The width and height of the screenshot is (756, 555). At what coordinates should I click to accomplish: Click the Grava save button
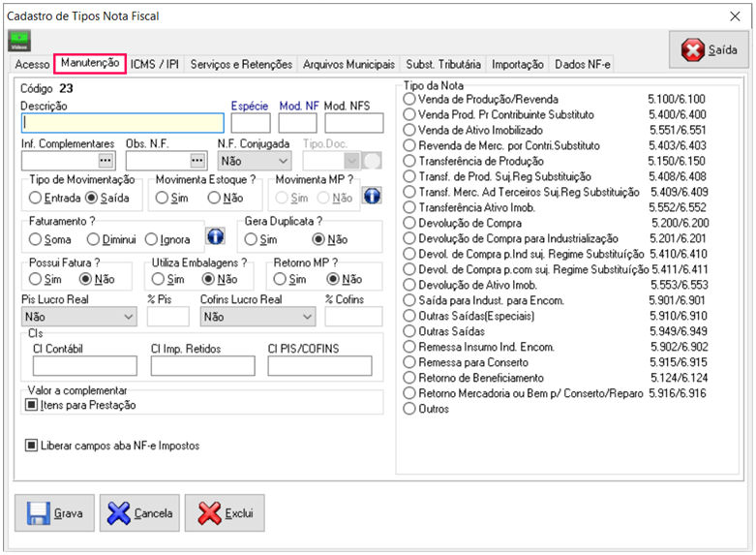53,513
